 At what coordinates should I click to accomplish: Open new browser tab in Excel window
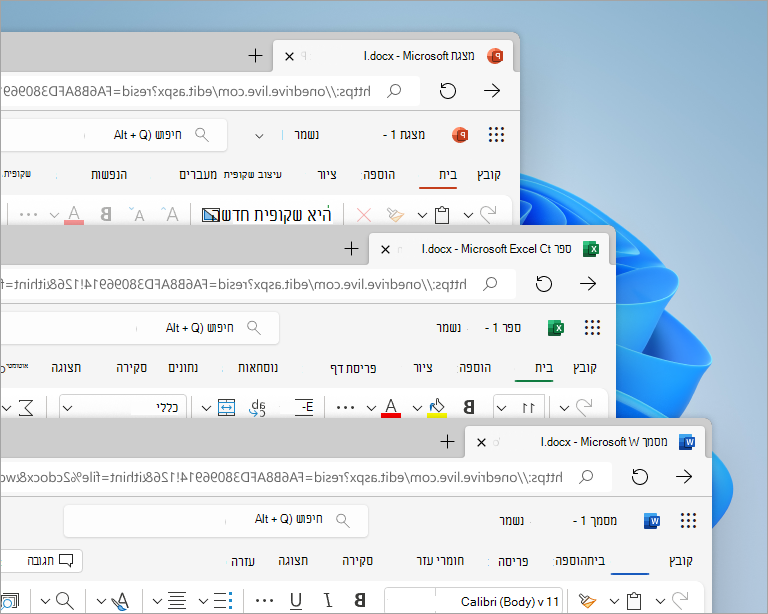(x=351, y=249)
